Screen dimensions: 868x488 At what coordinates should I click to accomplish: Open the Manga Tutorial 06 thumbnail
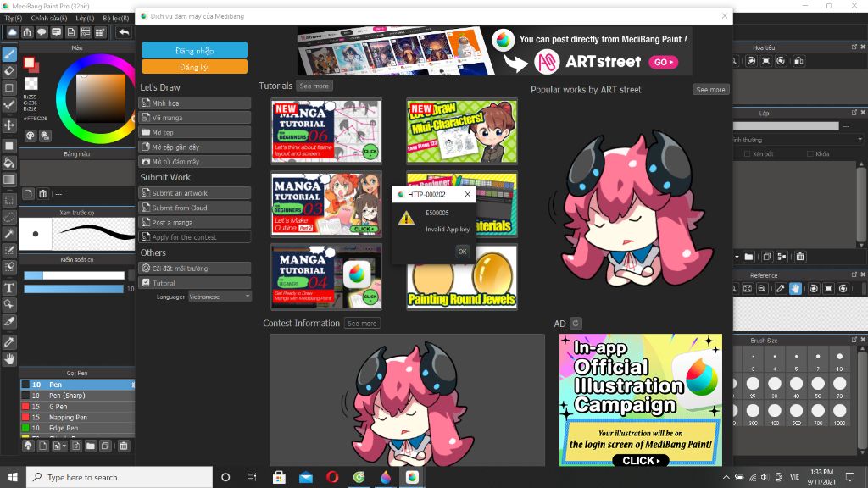tap(326, 130)
